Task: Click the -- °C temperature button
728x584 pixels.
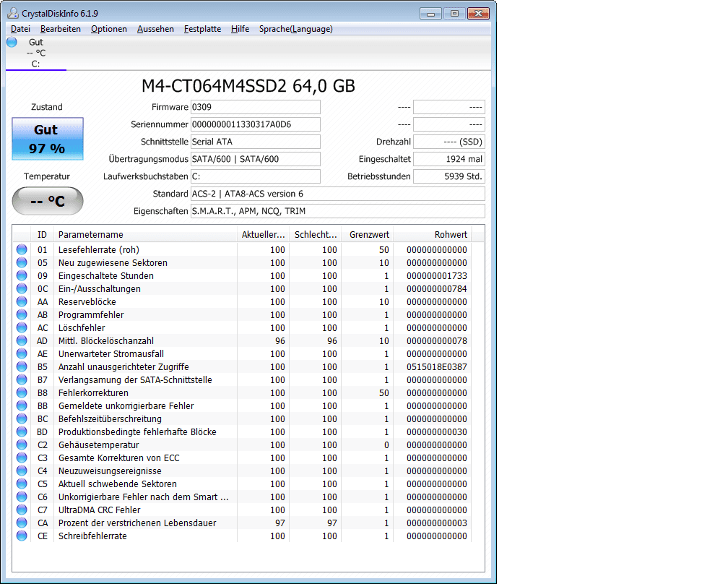Action: 48,201
